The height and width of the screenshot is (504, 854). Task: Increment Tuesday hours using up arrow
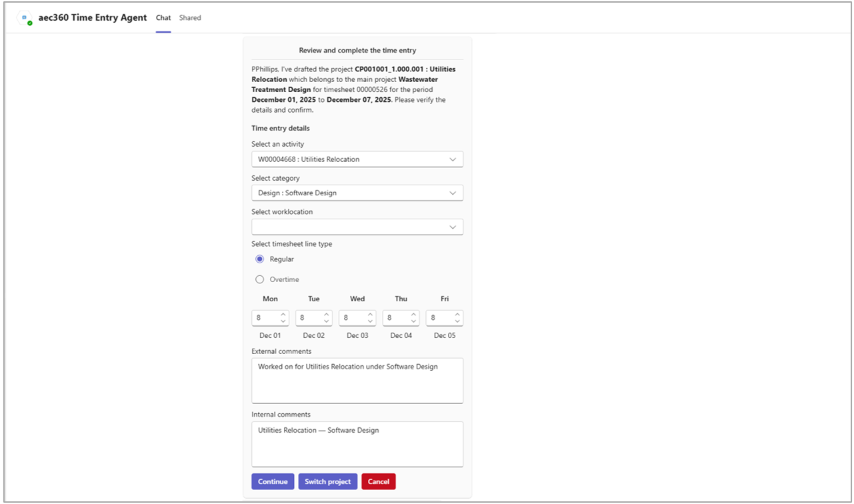[327, 315]
